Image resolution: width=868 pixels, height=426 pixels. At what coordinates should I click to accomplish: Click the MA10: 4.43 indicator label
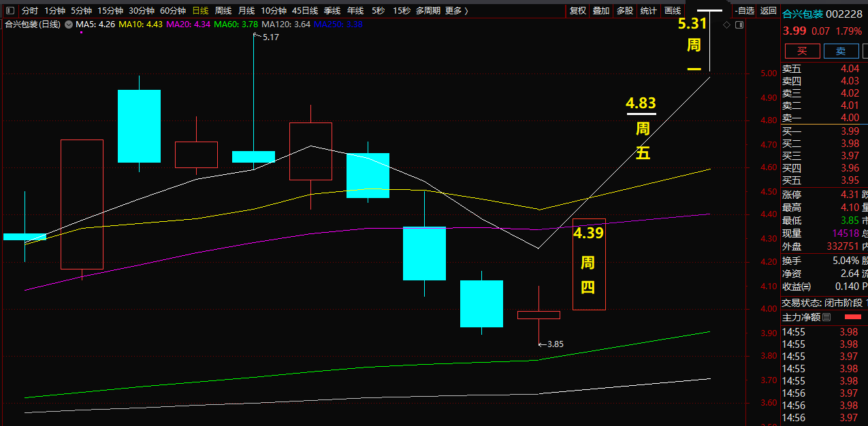click(140, 24)
